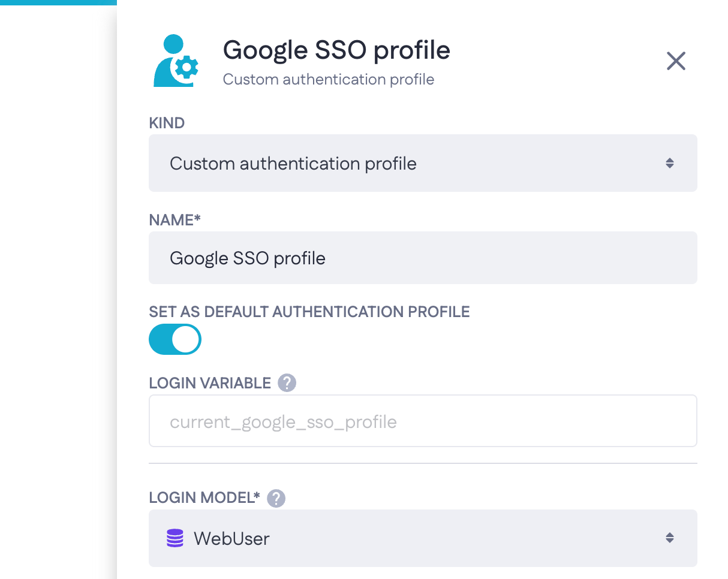Click the purple database icon next to WebUser
This screenshot has width=728, height=579.
175,538
